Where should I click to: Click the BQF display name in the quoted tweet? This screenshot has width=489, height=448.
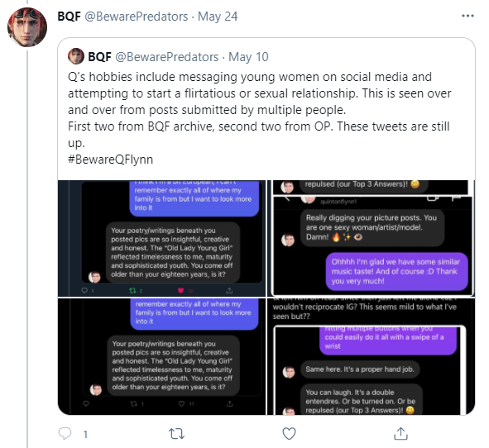click(99, 57)
